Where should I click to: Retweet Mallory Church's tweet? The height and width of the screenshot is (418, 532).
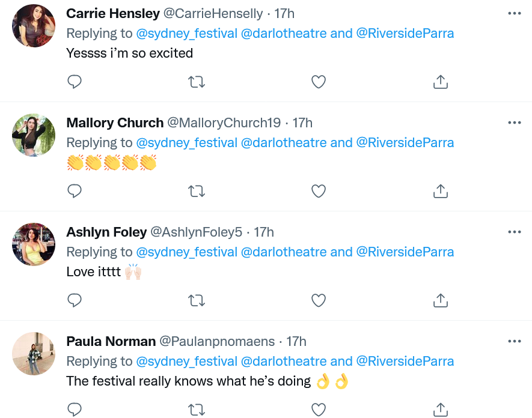[197, 191]
